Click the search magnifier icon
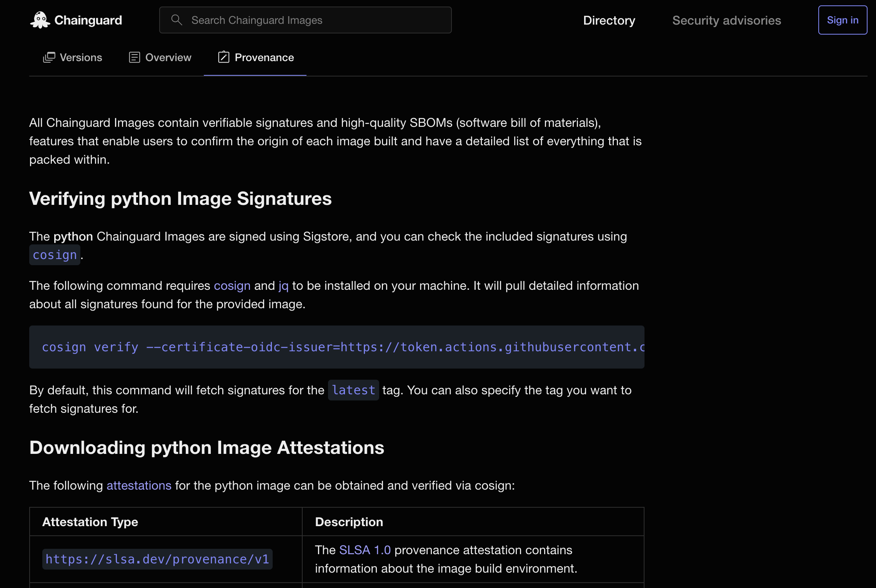The image size is (876, 588). 177,20
